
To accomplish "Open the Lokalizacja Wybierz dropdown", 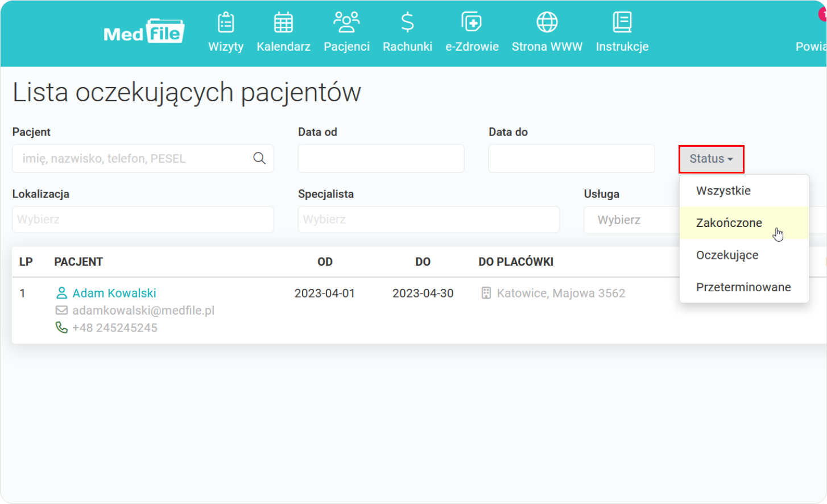I will (x=143, y=220).
